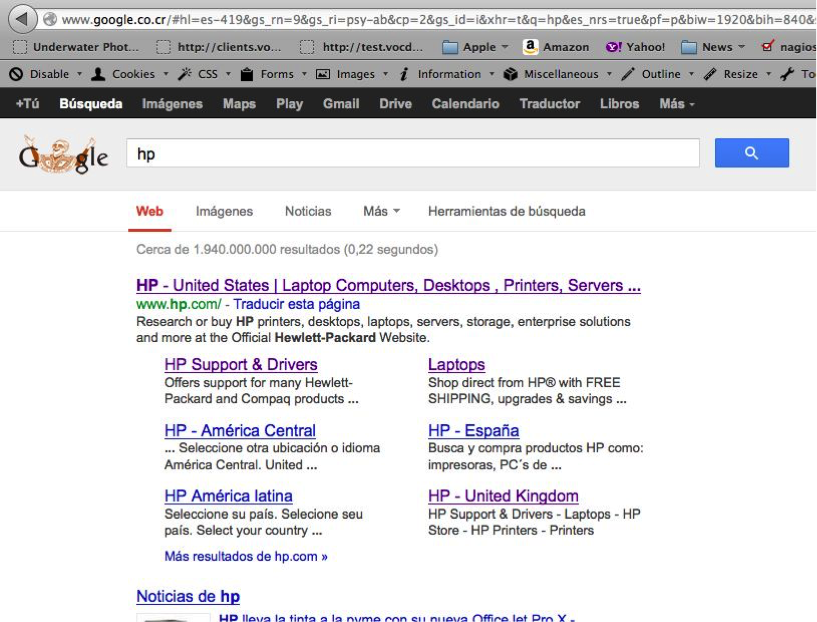Click the CSS toolbar wand icon

(x=184, y=74)
